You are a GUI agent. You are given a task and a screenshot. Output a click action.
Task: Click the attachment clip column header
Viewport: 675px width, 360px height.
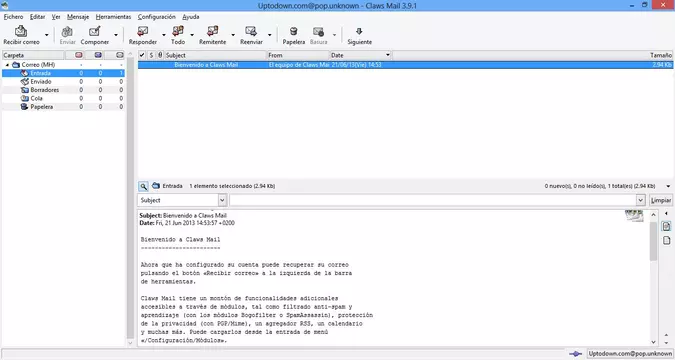pyautogui.click(x=160, y=55)
